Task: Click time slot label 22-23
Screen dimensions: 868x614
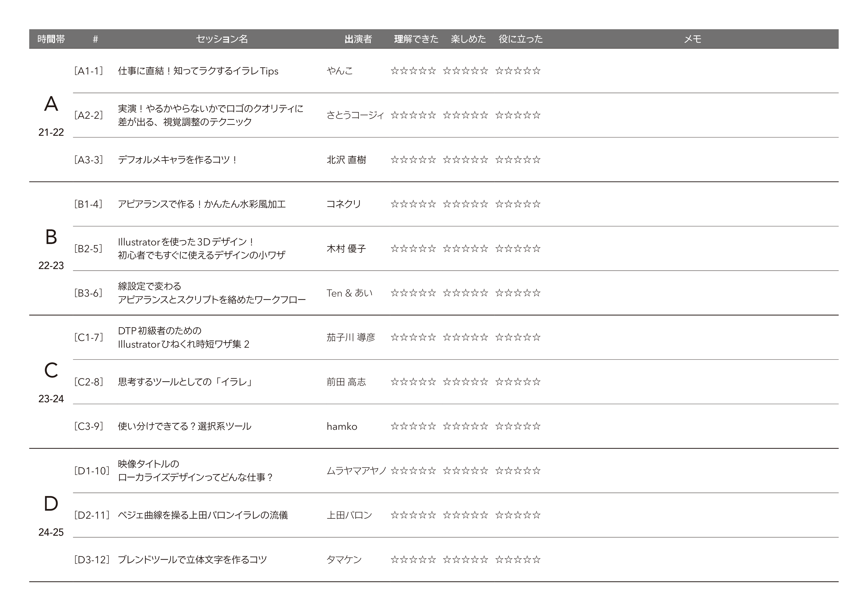Action: coord(51,266)
